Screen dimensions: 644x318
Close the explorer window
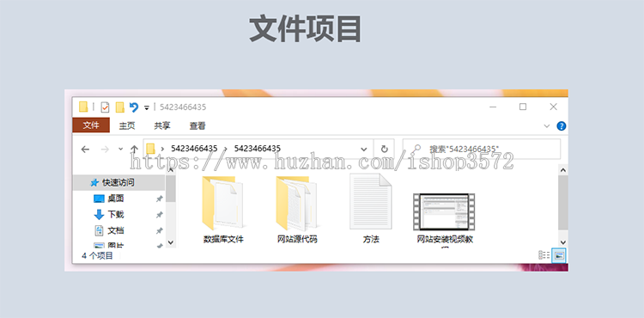553,107
